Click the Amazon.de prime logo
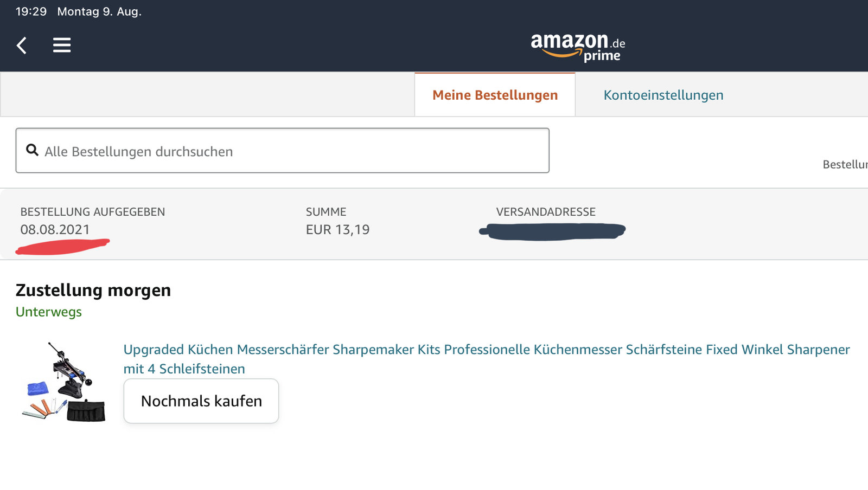Screen dimensions: 868x490 [578, 48]
